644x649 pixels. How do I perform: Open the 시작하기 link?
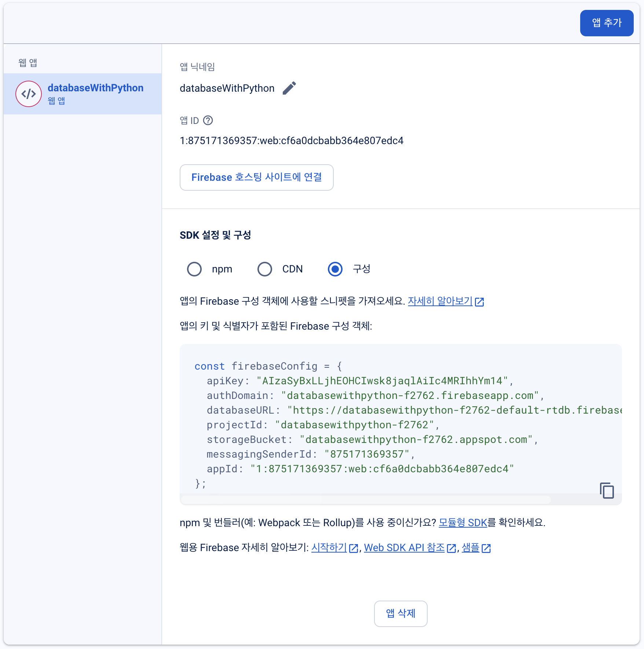click(329, 547)
